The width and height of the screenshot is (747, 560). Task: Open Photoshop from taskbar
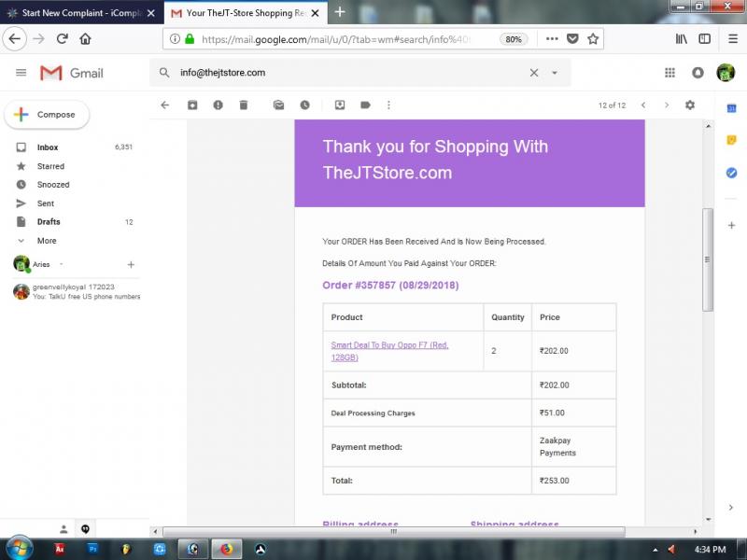(x=92, y=549)
